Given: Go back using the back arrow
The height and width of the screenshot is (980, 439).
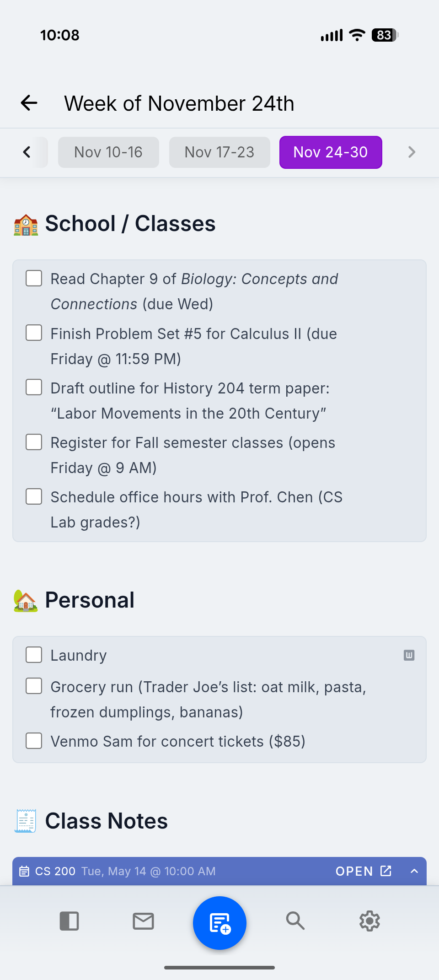Looking at the screenshot, I should [x=28, y=103].
